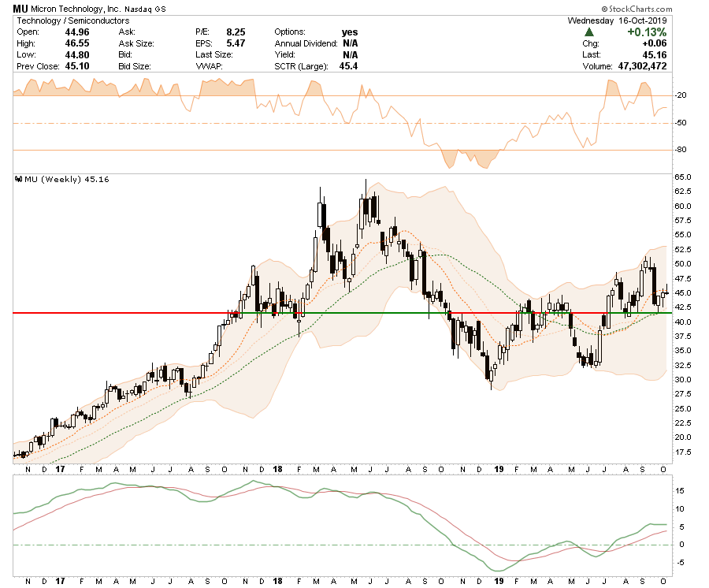Click the green up-triangle change indicator

click(x=588, y=32)
